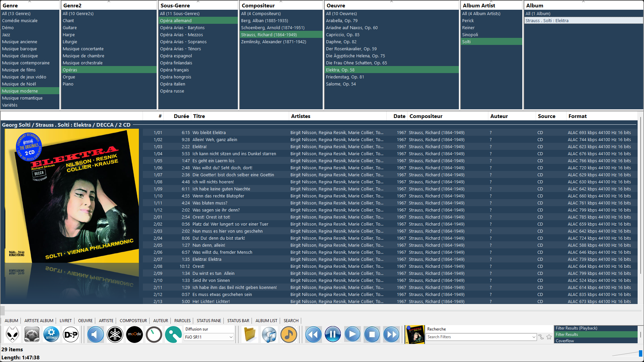Select the Coverflow playlist entry
This screenshot has height=362, width=644.
pos(596,341)
